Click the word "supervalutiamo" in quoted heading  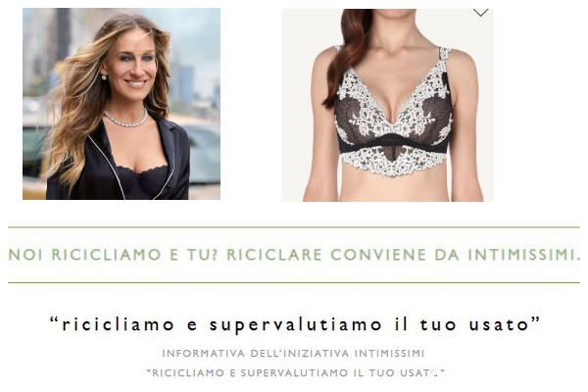[296, 324]
